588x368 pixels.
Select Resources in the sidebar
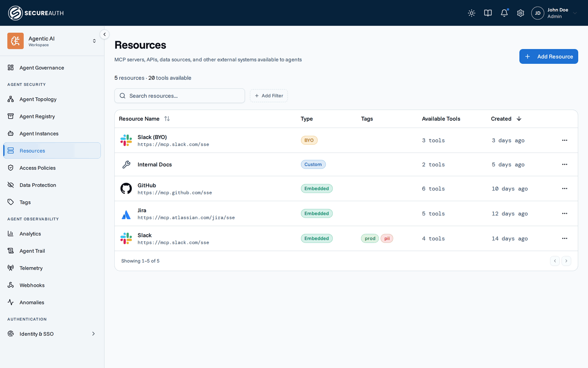[52, 150]
